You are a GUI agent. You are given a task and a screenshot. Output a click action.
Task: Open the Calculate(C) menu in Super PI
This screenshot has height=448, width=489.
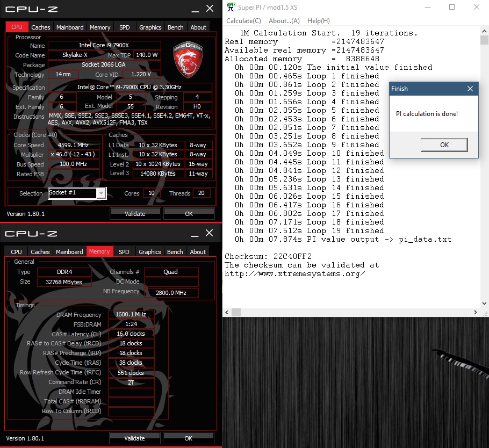click(x=243, y=20)
